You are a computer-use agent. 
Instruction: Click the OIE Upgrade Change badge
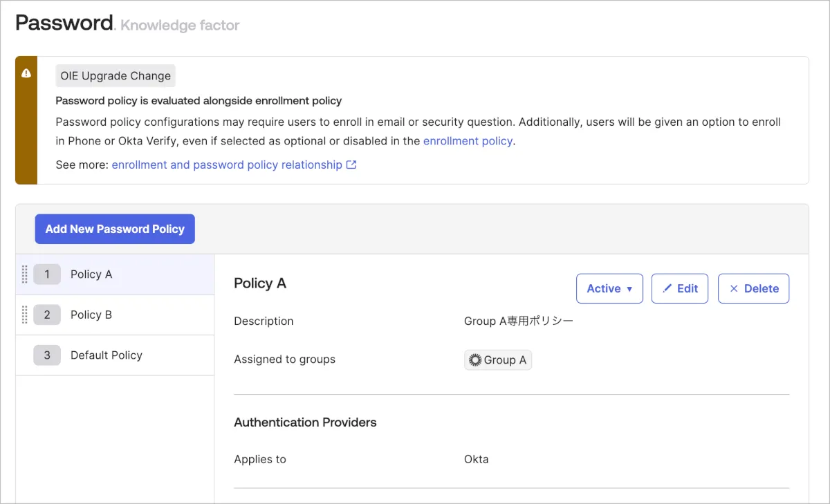point(116,76)
